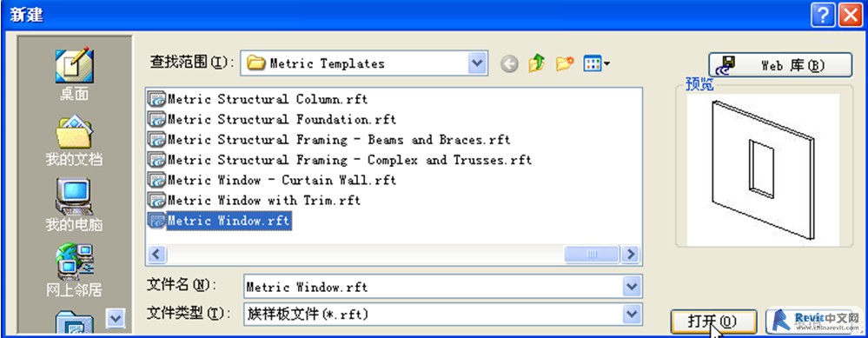868x338 pixels.
Task: Click the horizontal scrollbar thumb
Action: pos(591,255)
